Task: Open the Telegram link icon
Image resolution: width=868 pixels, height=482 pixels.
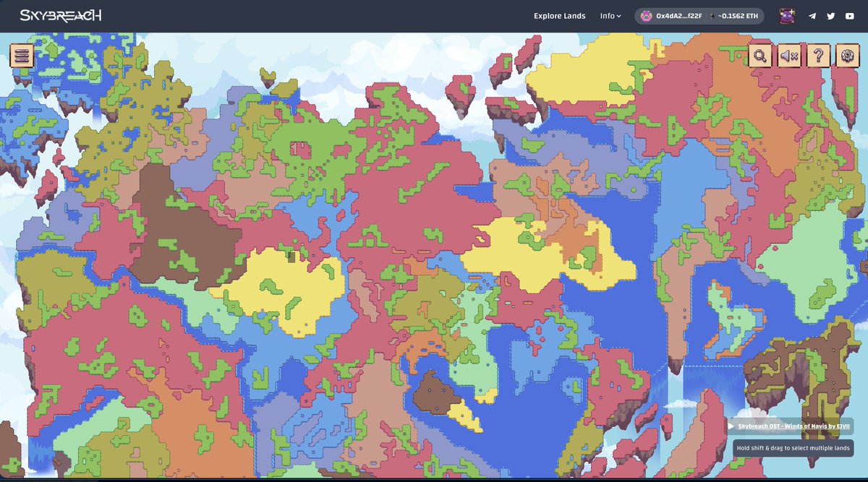Action: click(x=812, y=16)
